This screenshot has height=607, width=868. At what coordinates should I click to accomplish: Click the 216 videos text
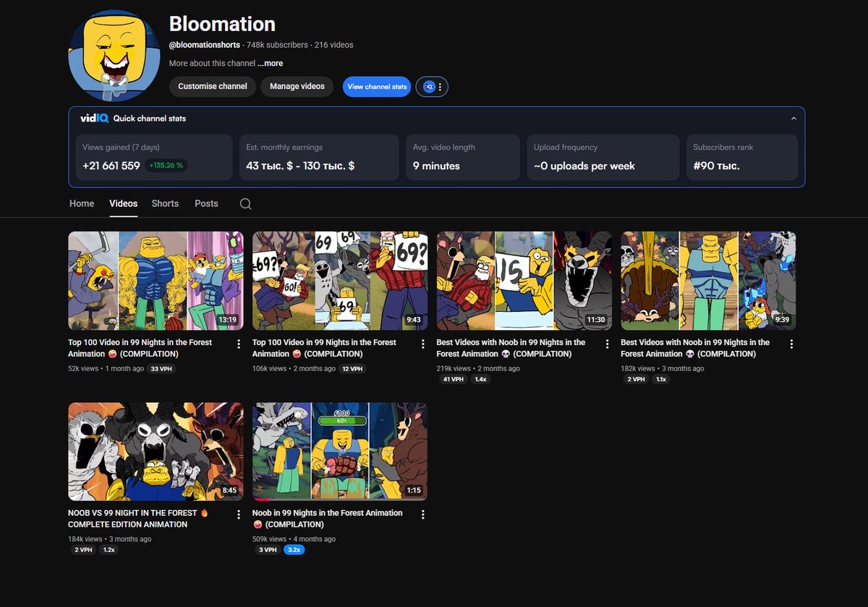[x=333, y=45]
